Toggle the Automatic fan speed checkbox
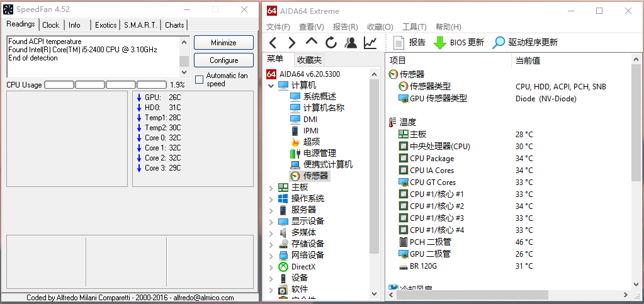The height and width of the screenshot is (304, 644). tap(199, 80)
